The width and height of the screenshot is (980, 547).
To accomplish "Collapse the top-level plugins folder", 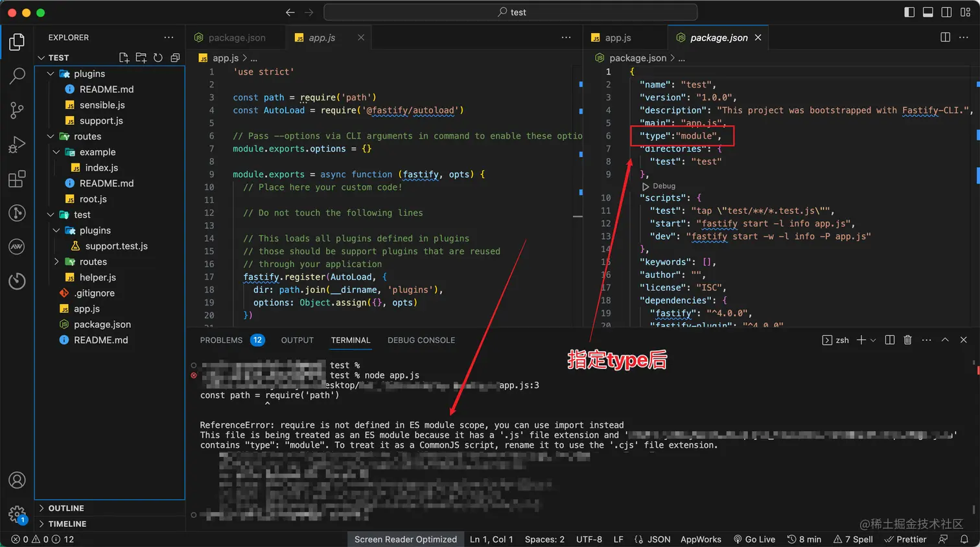I will (x=51, y=74).
